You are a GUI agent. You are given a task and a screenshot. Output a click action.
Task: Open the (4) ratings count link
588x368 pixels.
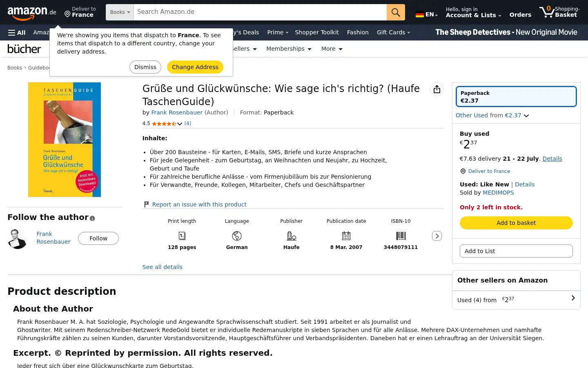tap(188, 123)
